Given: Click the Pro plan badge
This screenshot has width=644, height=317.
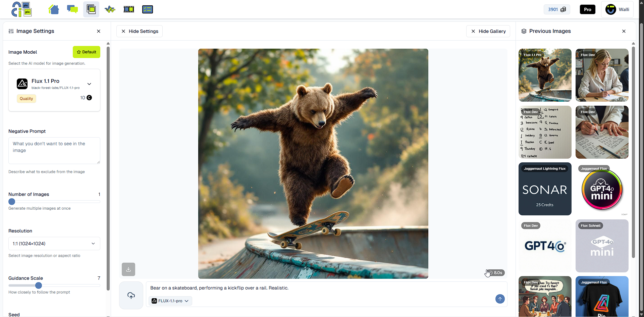Looking at the screenshot, I should pos(588,9).
